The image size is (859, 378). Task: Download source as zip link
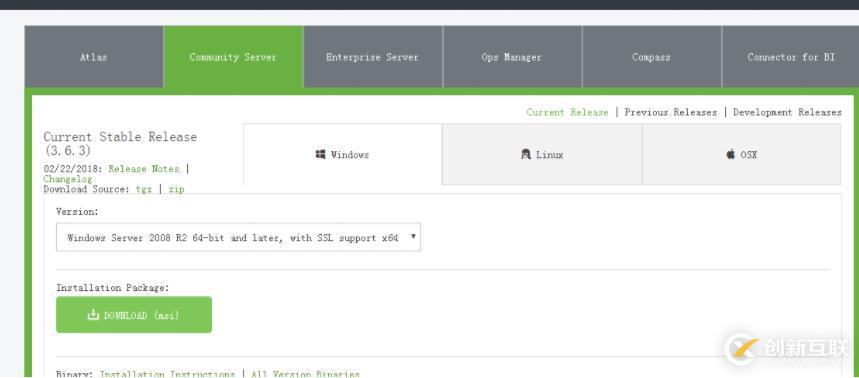[176, 189]
